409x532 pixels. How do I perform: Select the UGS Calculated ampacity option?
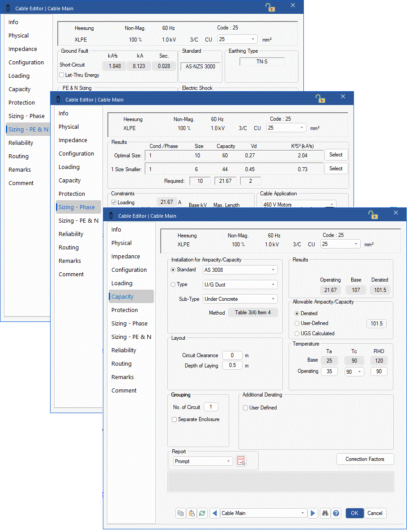tap(297, 334)
